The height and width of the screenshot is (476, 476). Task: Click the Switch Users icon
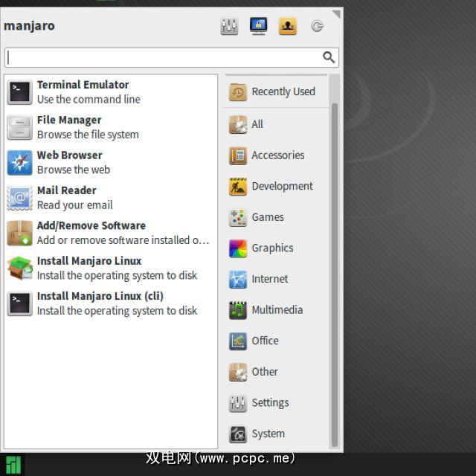tap(288, 26)
